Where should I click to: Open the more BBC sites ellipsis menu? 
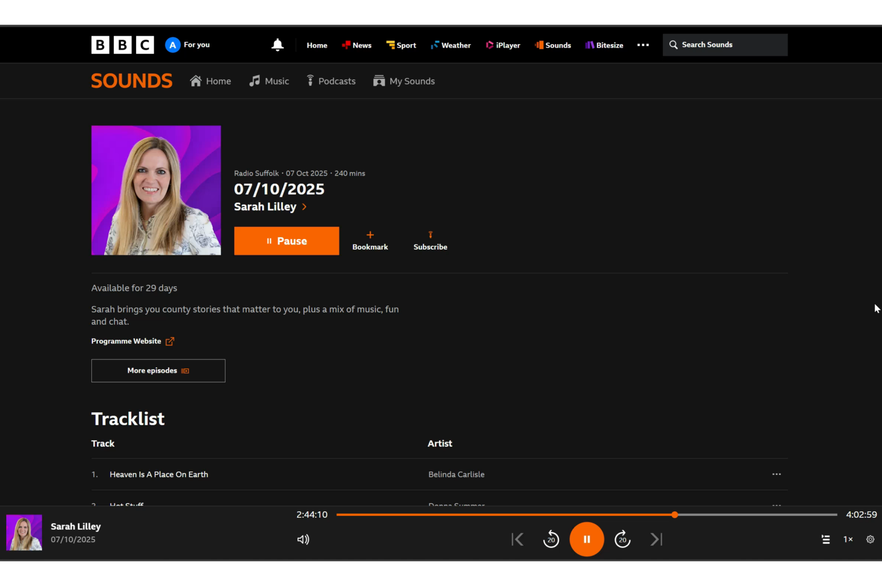coord(643,45)
